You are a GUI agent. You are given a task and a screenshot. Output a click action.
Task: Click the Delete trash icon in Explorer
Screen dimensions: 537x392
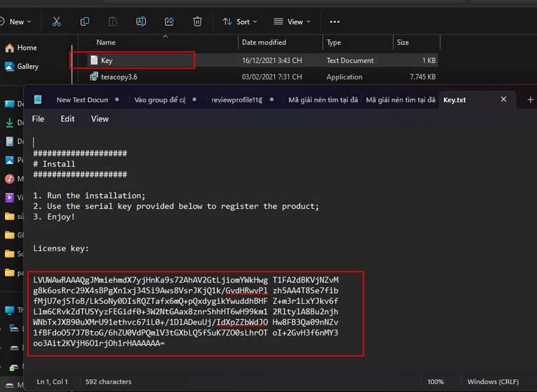[198, 21]
